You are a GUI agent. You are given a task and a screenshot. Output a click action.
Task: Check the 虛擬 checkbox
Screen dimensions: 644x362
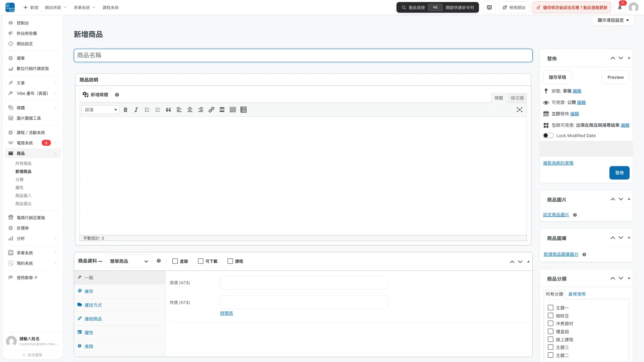coord(175,261)
